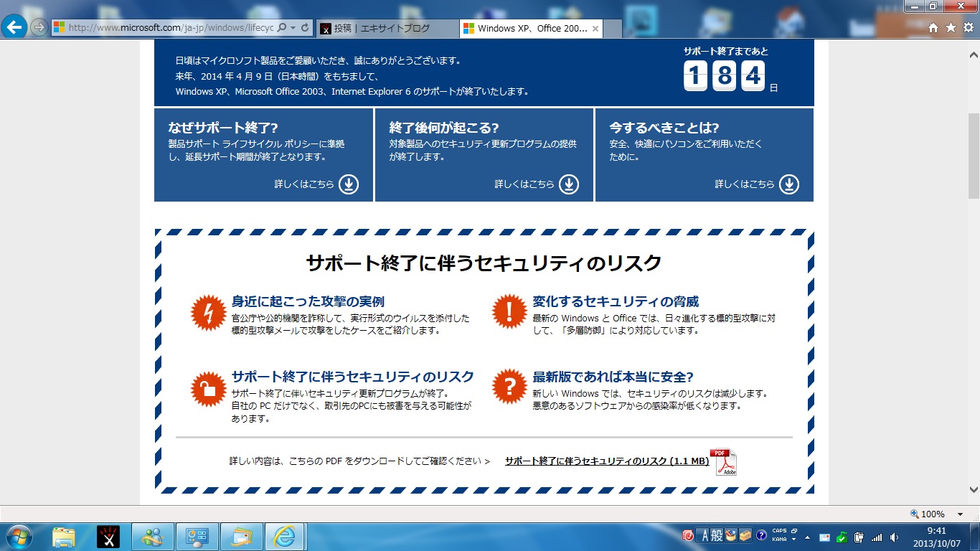Open 最新版であれば本当に安全? heading

coord(613,377)
